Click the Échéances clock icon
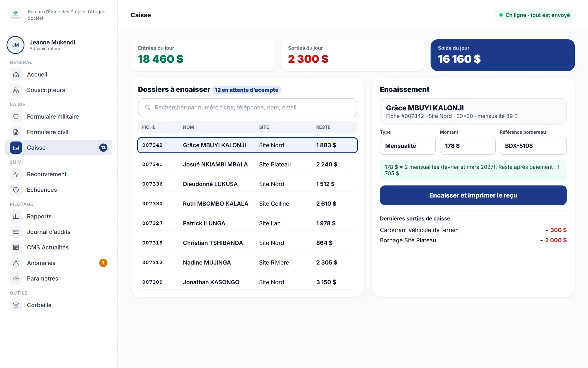The image size is (588, 368). (16, 190)
